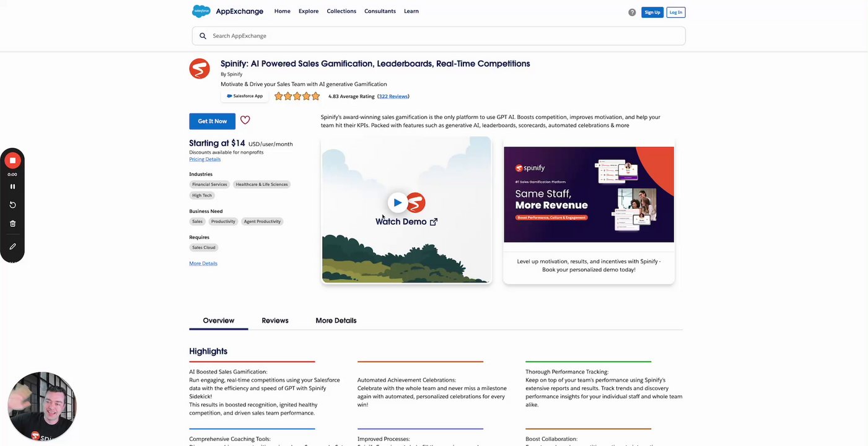Open the Collections menu item
Screen dimensions: 868x446
coord(341,11)
